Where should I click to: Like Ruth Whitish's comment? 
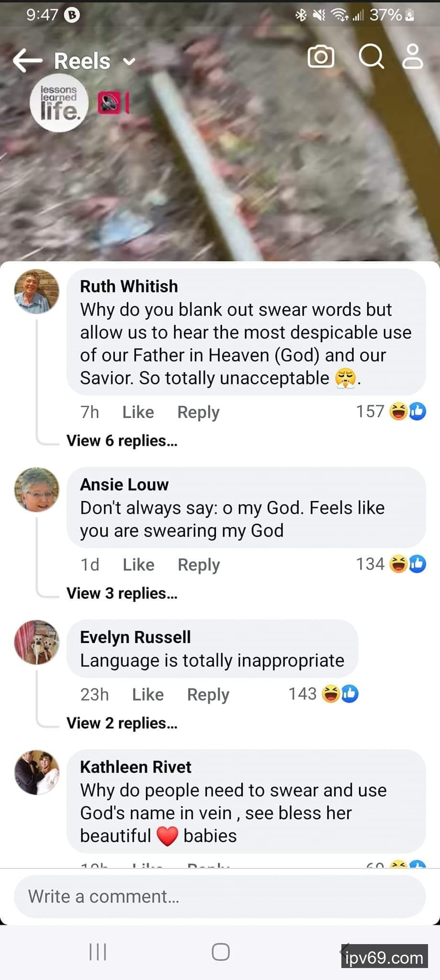pos(138,412)
